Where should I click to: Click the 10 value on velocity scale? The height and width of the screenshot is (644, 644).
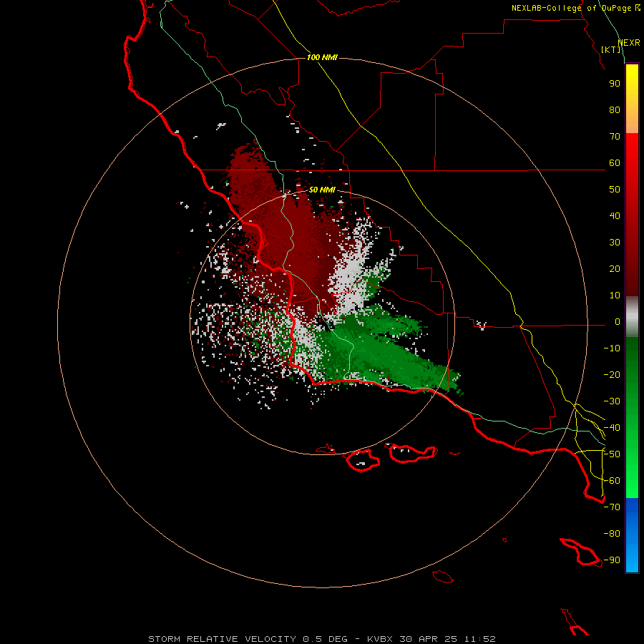pos(615,296)
